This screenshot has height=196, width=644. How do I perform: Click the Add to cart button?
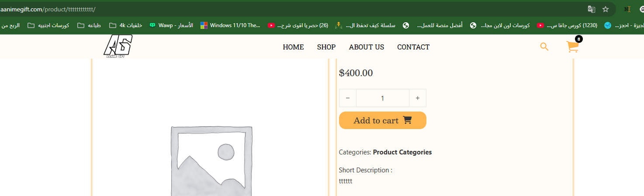[382, 120]
